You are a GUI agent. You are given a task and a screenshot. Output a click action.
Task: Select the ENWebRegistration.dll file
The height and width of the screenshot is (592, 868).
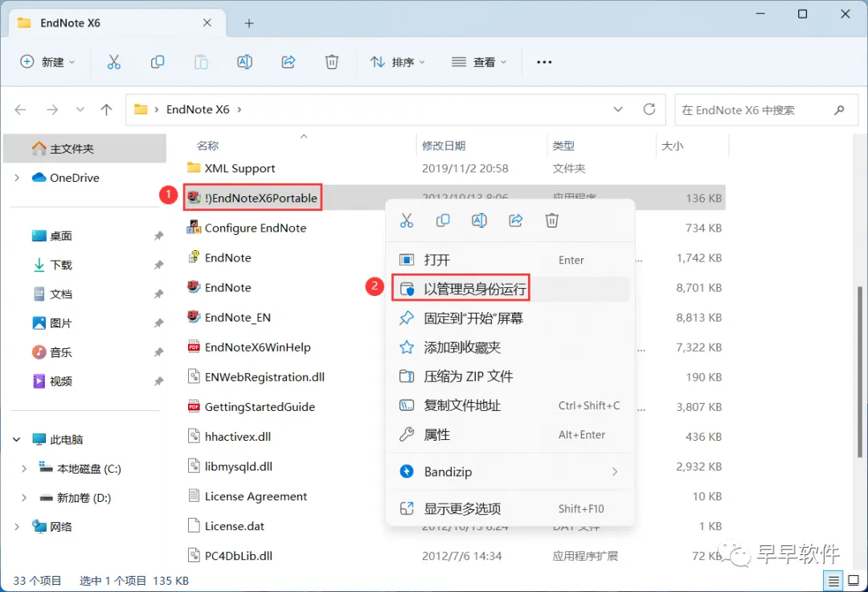(264, 376)
